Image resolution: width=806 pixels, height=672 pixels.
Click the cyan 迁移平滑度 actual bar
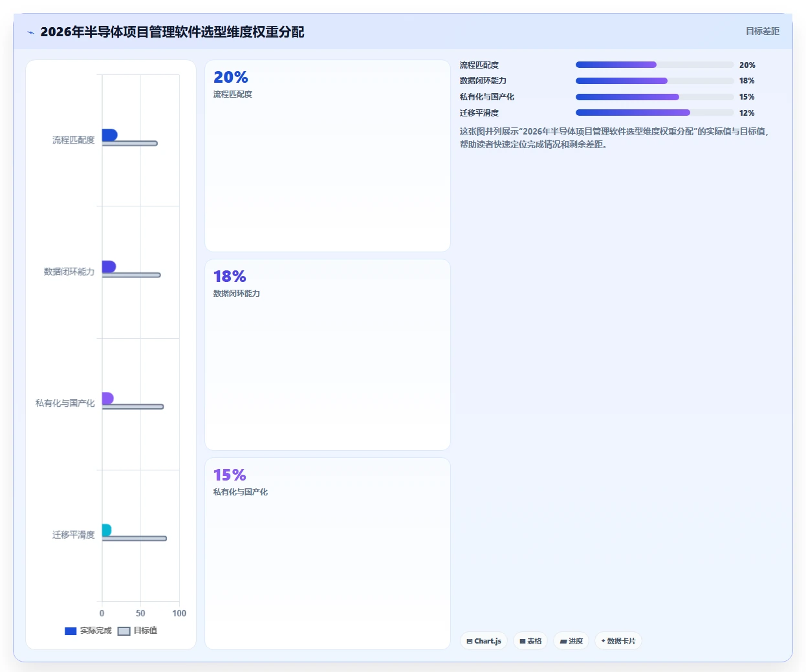(x=107, y=530)
